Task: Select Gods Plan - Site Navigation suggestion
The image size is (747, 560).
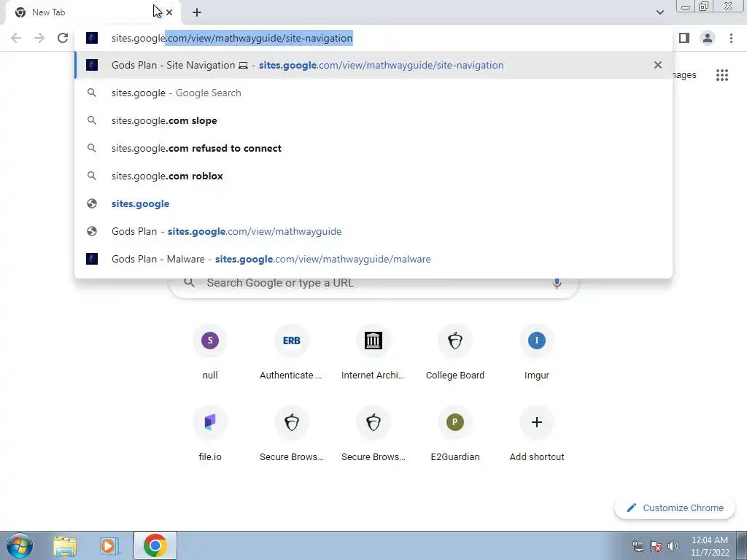Action: point(373,65)
